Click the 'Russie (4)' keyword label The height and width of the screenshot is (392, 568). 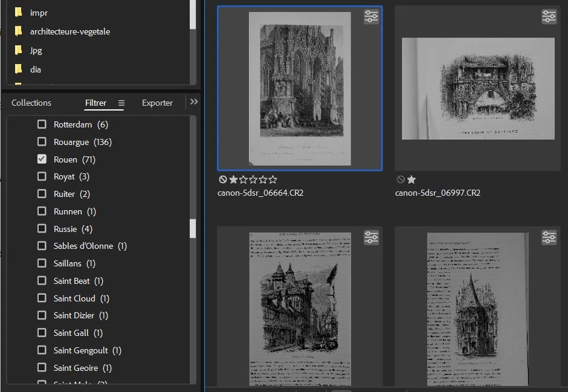73,229
